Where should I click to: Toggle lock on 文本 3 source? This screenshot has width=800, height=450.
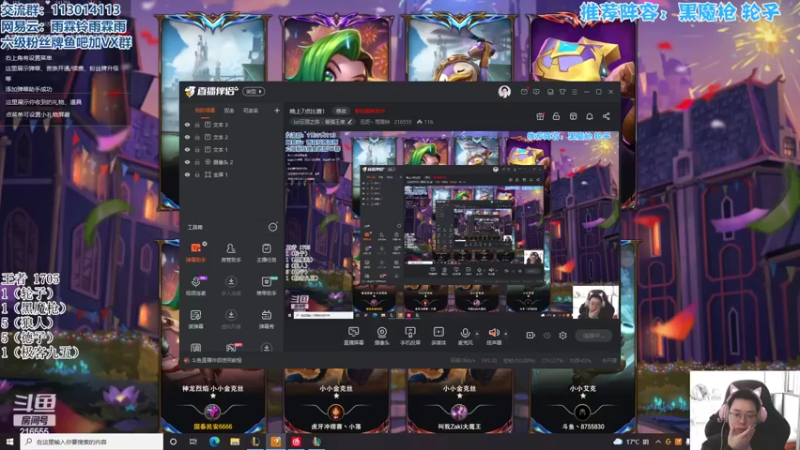[197, 124]
